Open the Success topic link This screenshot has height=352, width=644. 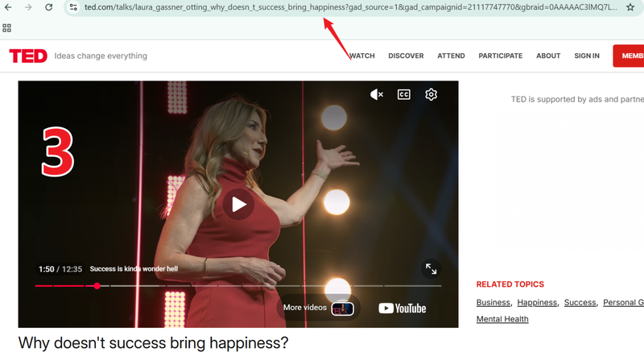coord(580,303)
